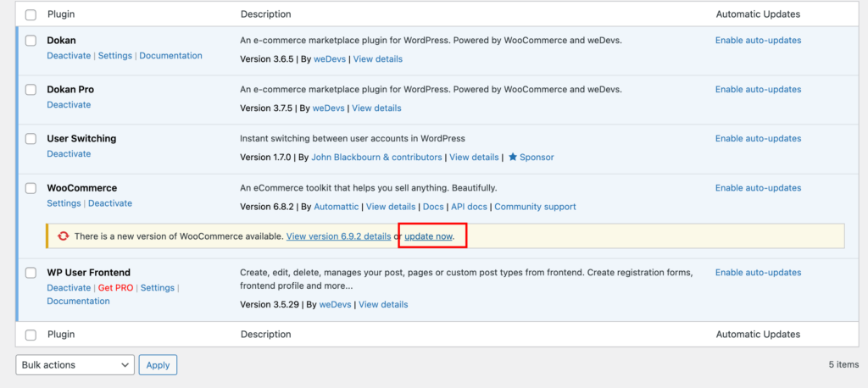
Task: Click Get PRO for WP User Frontend
Action: pyautogui.click(x=115, y=288)
